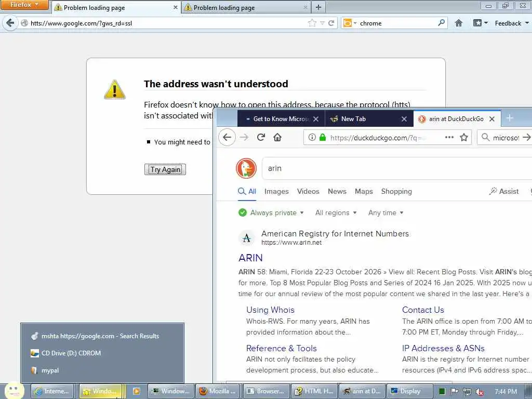Open the Always private dropdown
The image size is (532, 399).
271,212
